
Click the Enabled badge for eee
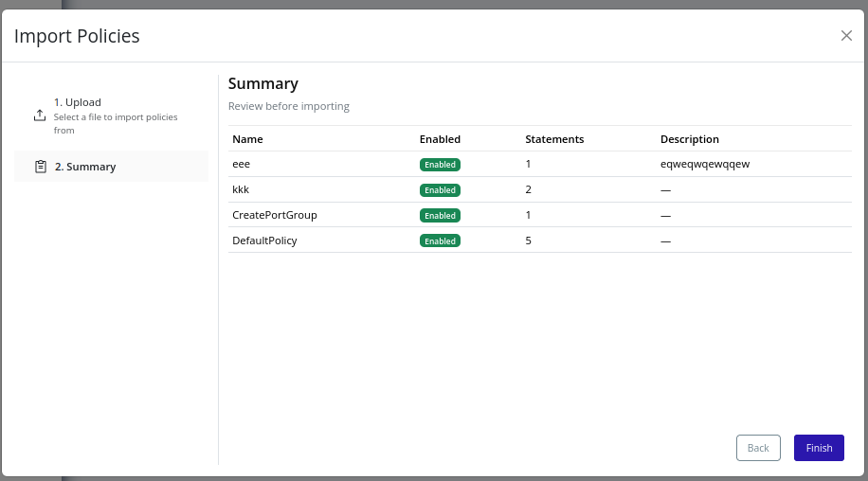pos(440,165)
